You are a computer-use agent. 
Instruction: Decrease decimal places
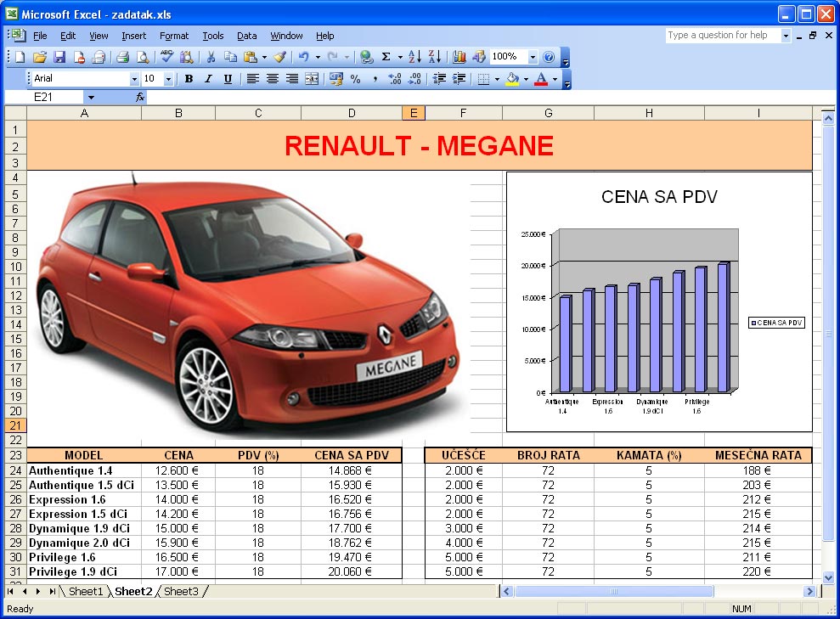pyautogui.click(x=414, y=79)
